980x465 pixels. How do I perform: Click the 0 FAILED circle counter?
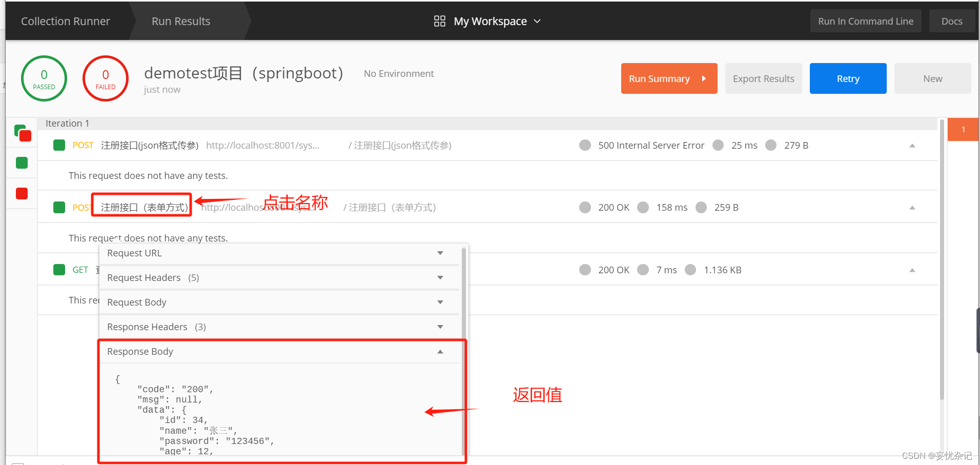coord(106,78)
